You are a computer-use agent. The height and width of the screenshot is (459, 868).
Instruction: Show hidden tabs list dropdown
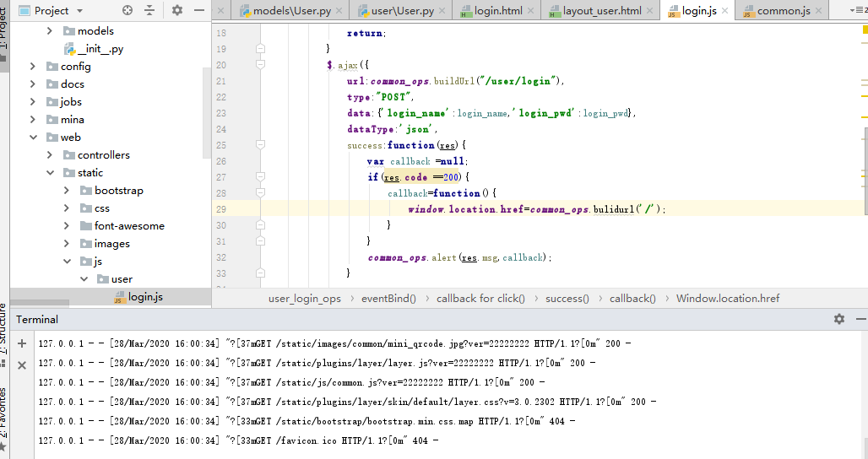[856, 10]
